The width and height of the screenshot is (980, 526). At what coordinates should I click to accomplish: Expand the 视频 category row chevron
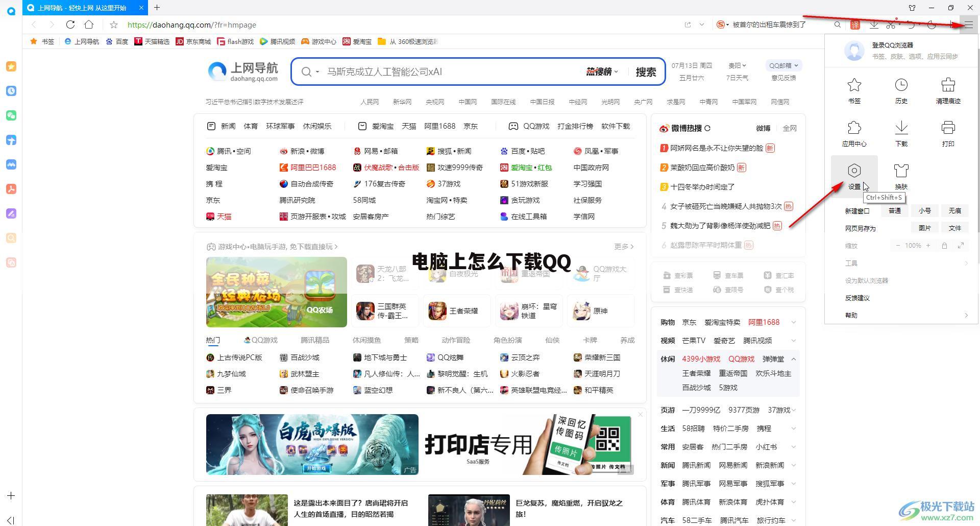pyautogui.click(x=794, y=341)
